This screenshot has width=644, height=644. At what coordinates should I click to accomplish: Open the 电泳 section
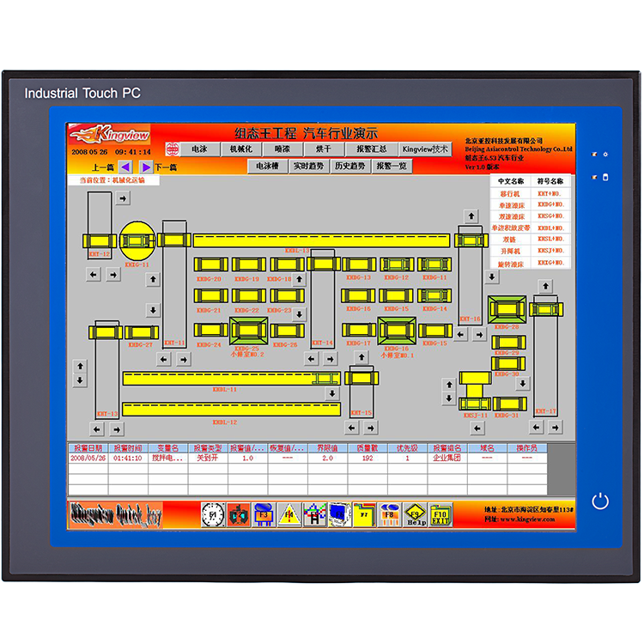tap(199, 149)
